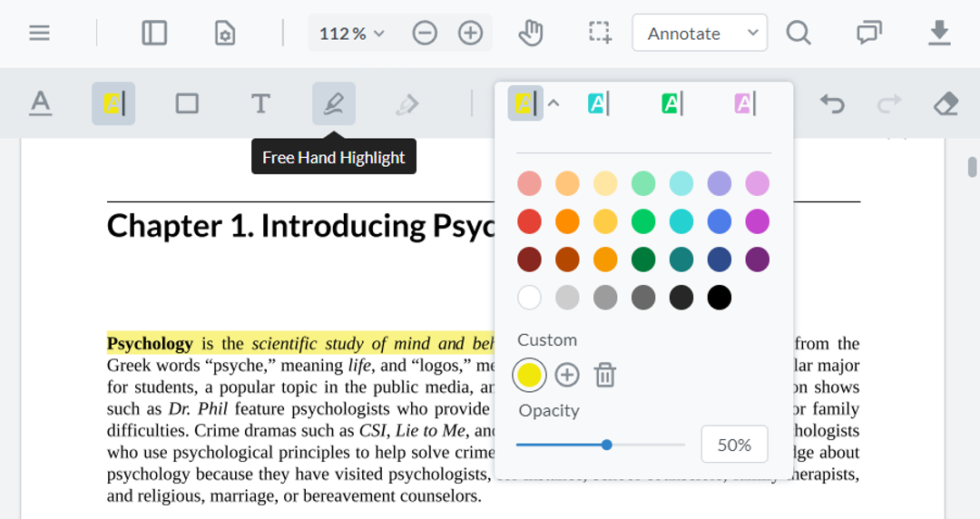The height and width of the screenshot is (519, 980).
Task: Pick the bright green color swatch
Action: [643, 222]
